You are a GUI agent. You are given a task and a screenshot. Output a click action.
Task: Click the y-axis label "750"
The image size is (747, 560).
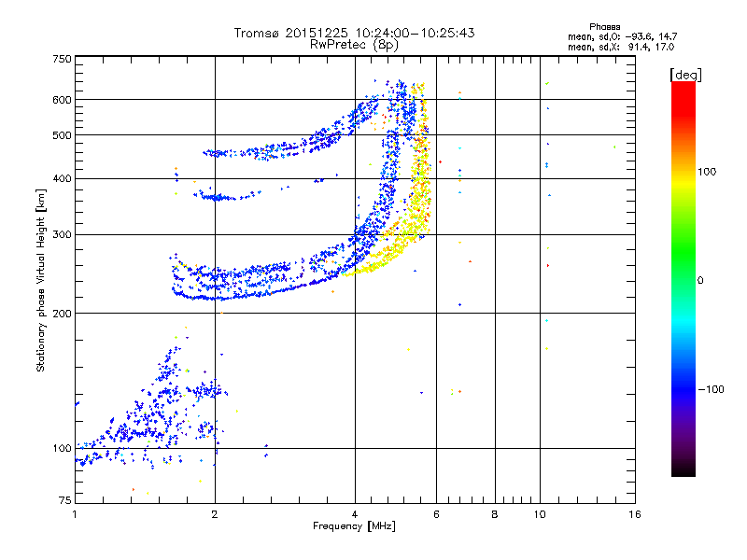(x=63, y=59)
